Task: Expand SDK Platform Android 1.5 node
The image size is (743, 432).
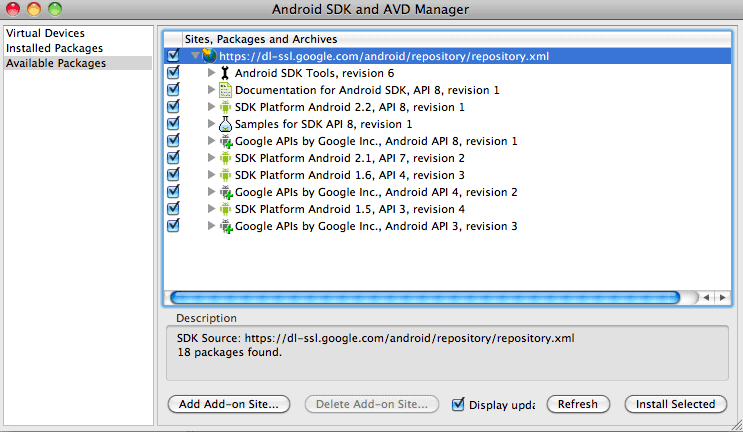Action: (x=211, y=209)
